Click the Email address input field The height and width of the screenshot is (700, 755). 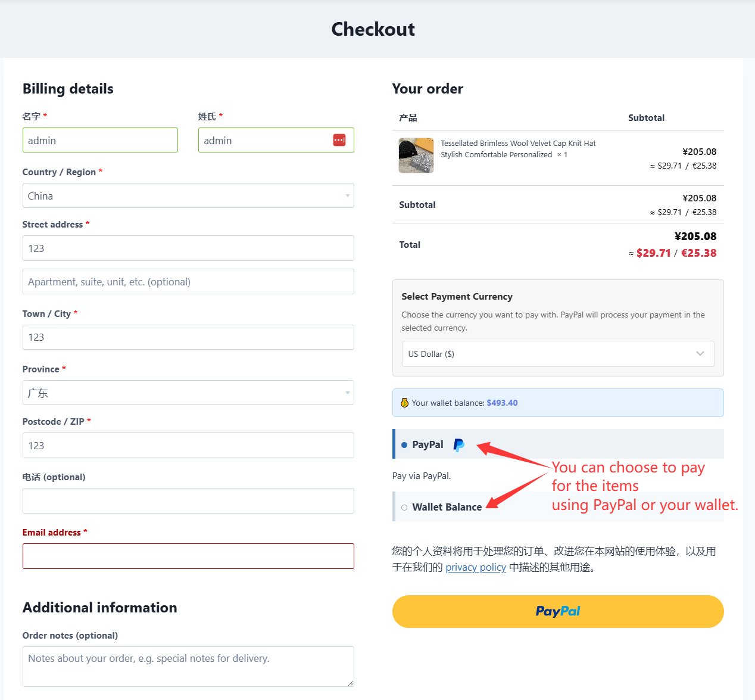point(188,556)
